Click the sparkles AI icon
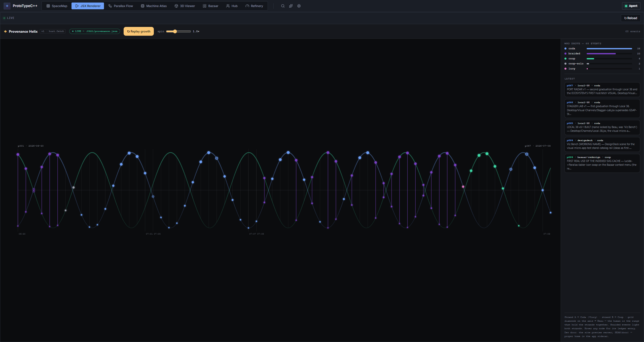Screen dimensions: 644x342 (x=291, y=6)
